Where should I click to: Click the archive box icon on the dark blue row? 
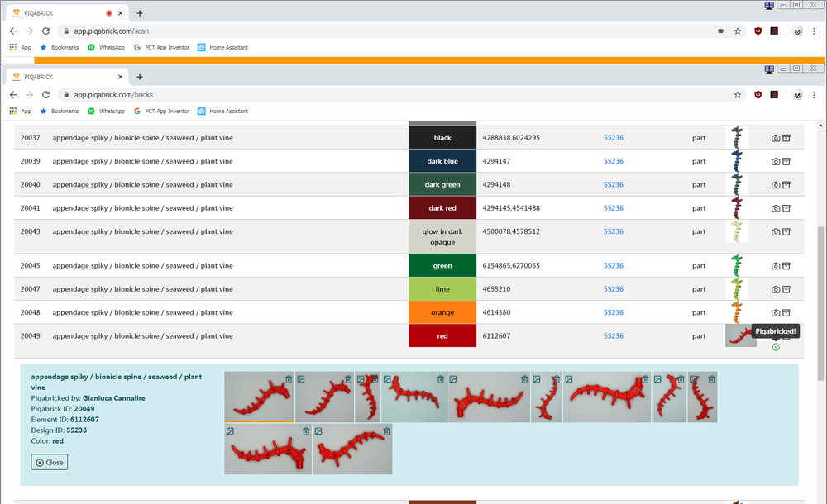pos(786,161)
